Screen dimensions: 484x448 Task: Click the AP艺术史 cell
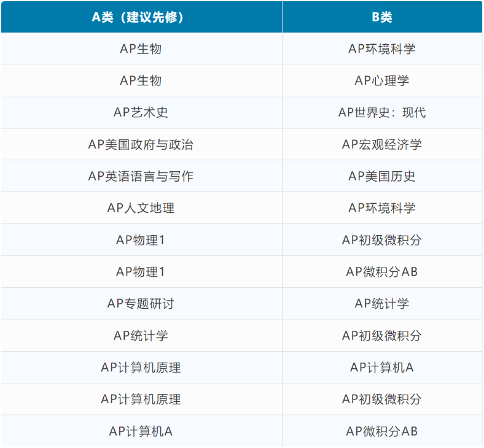click(x=141, y=112)
